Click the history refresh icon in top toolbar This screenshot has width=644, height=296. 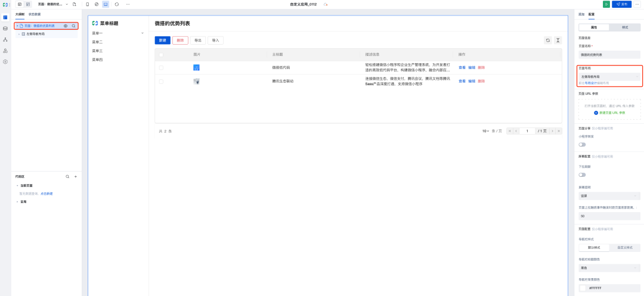coord(117,4)
